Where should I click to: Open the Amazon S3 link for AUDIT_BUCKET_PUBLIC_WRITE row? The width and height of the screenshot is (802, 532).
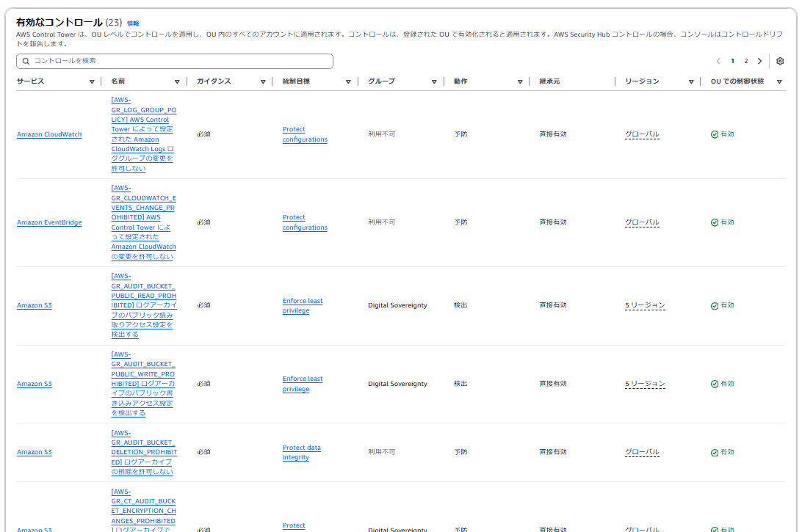(x=35, y=384)
